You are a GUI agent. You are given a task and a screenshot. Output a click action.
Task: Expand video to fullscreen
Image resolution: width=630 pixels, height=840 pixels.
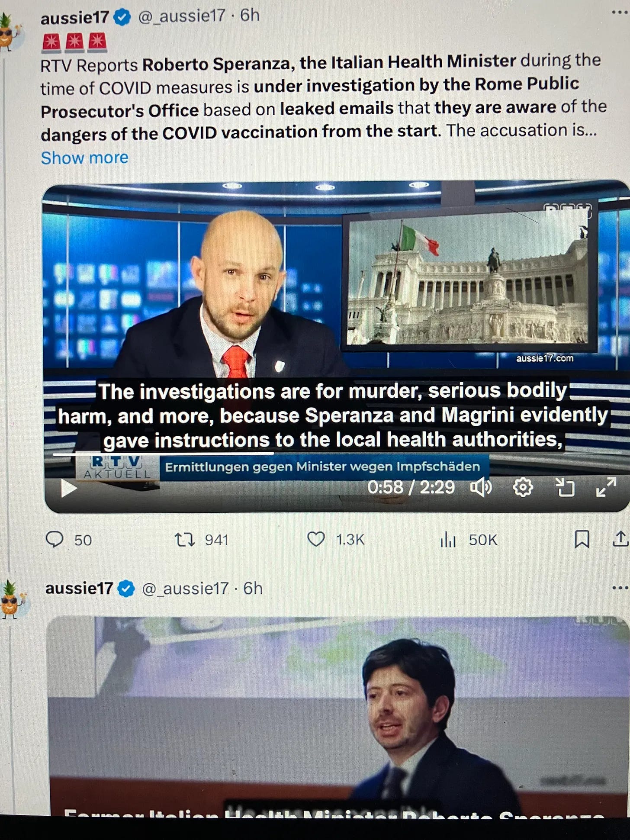[x=606, y=487]
